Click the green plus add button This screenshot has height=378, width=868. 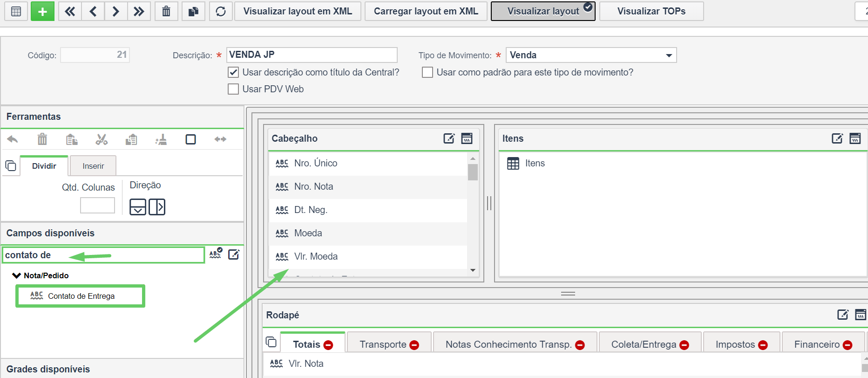click(x=42, y=11)
